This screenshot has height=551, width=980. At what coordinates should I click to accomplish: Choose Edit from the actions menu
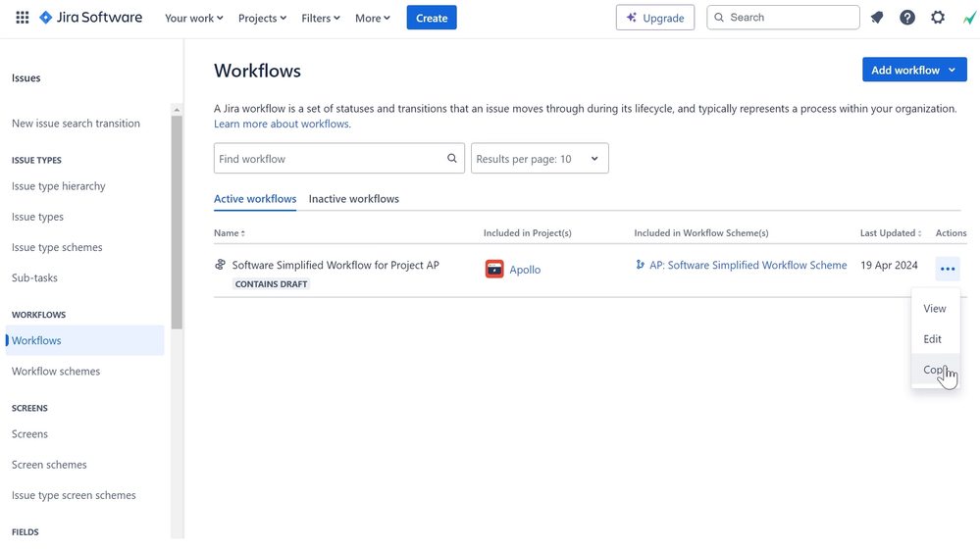pyautogui.click(x=935, y=338)
